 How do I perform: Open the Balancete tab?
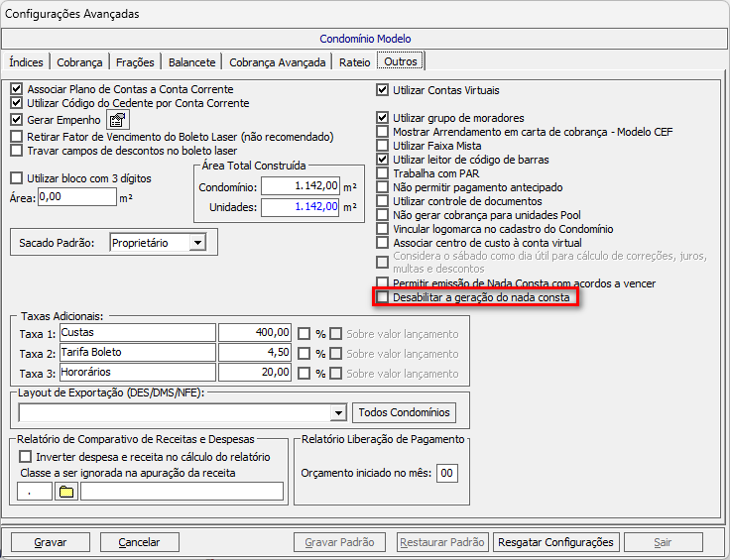[191, 62]
